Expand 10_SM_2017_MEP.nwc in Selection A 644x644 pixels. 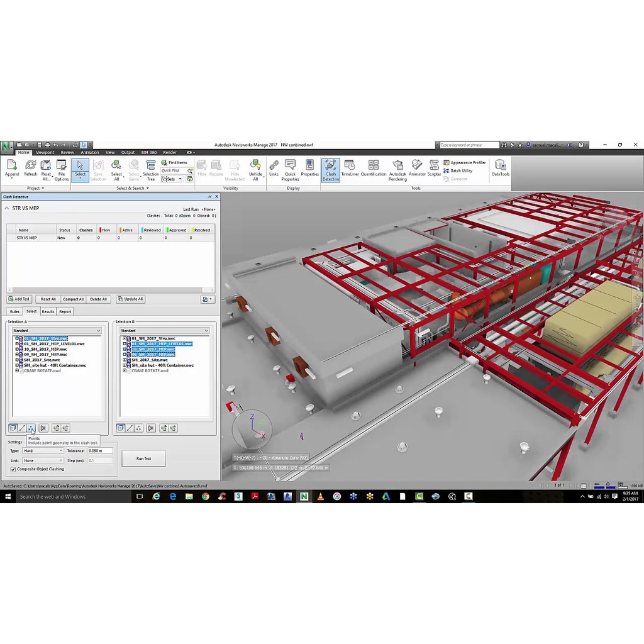(x=17, y=349)
